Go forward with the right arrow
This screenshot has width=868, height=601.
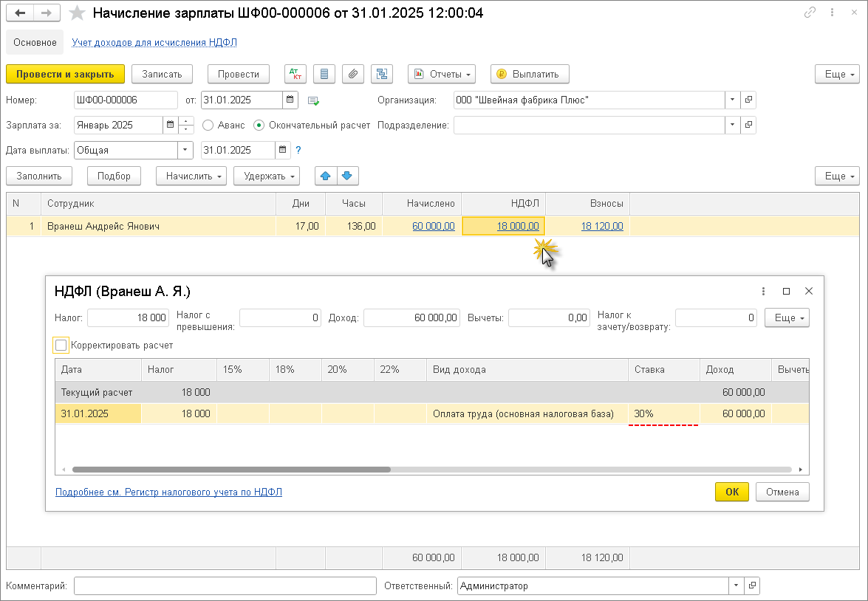coord(47,13)
